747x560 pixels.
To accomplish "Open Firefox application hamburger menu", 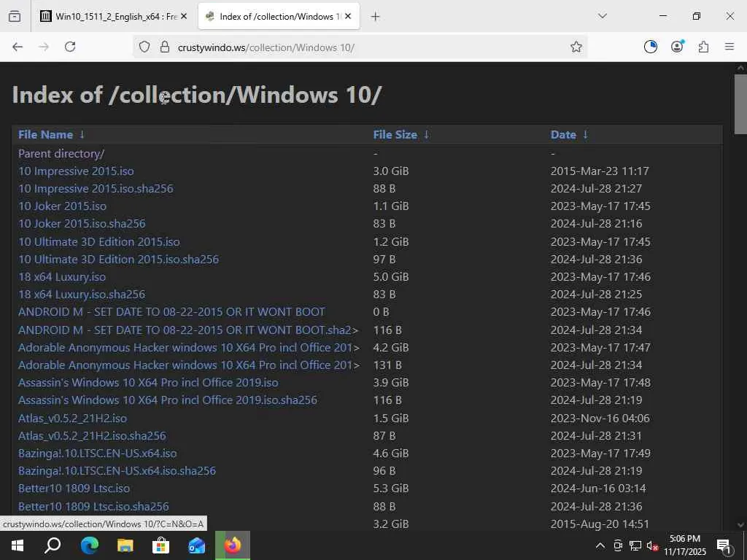I will tap(729, 47).
